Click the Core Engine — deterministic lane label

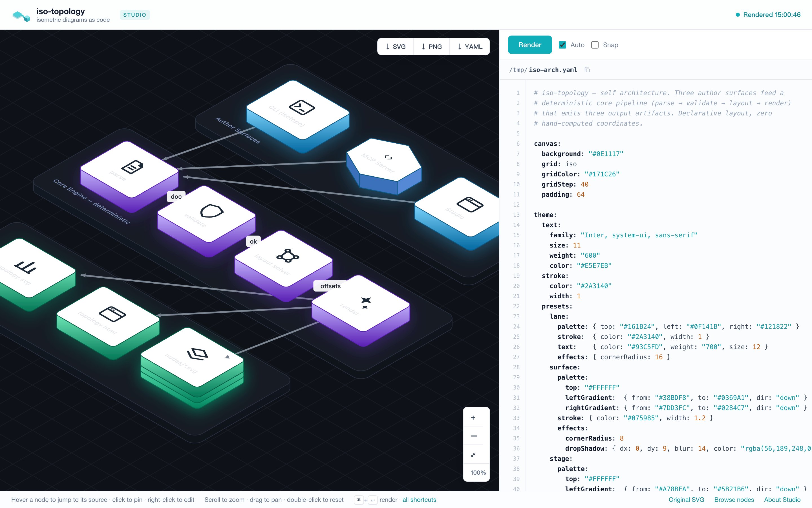[91, 201]
